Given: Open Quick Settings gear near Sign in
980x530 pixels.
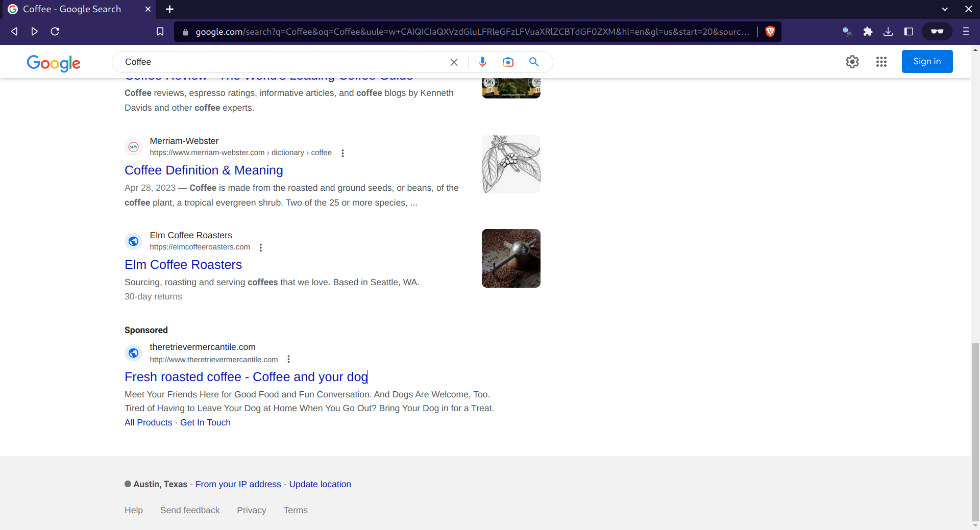Looking at the screenshot, I should coord(852,62).
